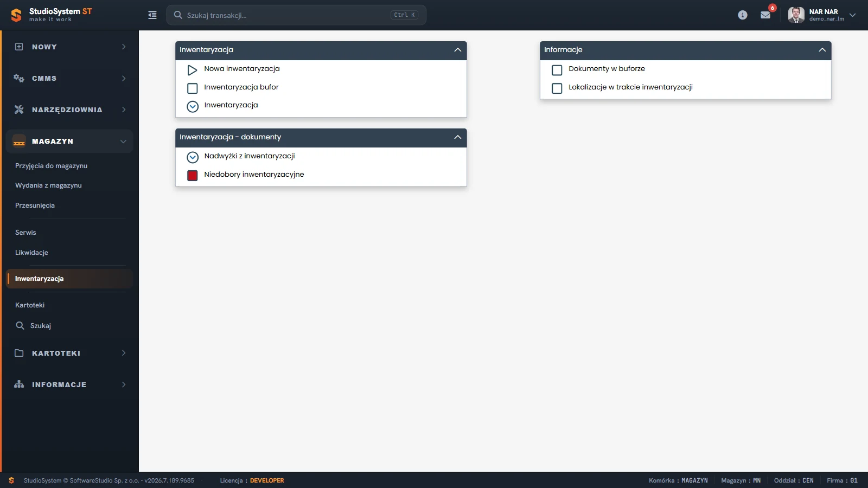Select Likwidacje in the sidebar
868x488 pixels.
31,253
